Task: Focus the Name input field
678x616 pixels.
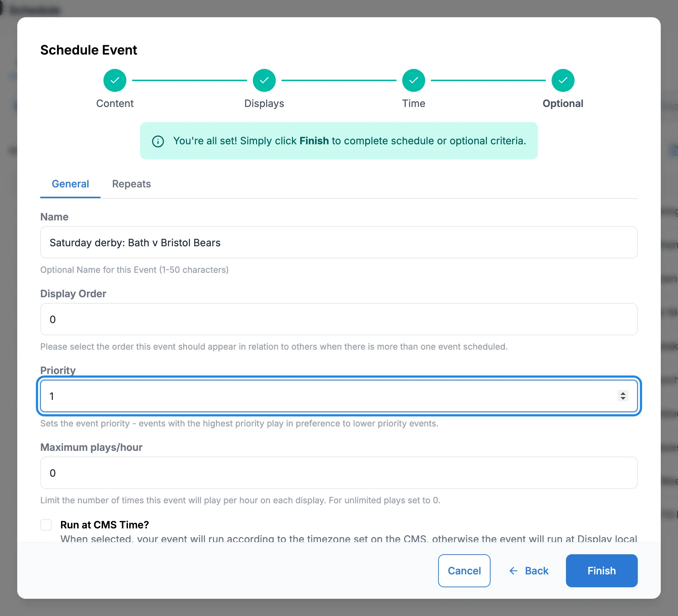Action: pyautogui.click(x=339, y=242)
